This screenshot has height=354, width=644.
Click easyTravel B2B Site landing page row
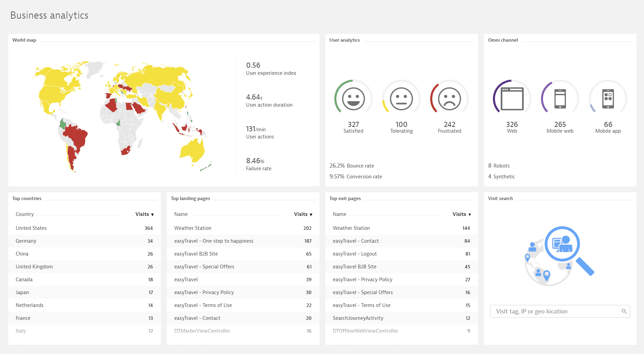243,254
